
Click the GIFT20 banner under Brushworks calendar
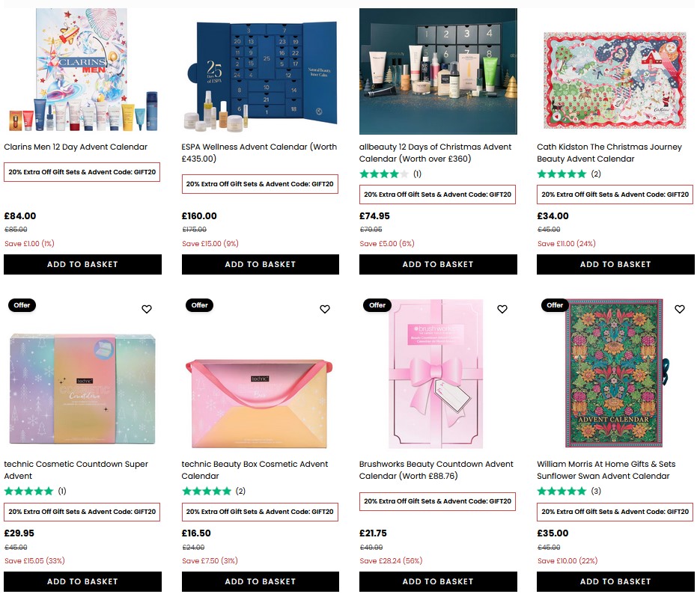coord(437,501)
